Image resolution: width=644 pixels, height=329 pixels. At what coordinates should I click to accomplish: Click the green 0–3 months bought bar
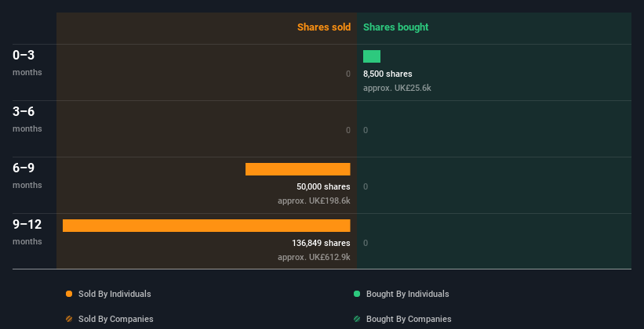pyautogui.click(x=372, y=56)
